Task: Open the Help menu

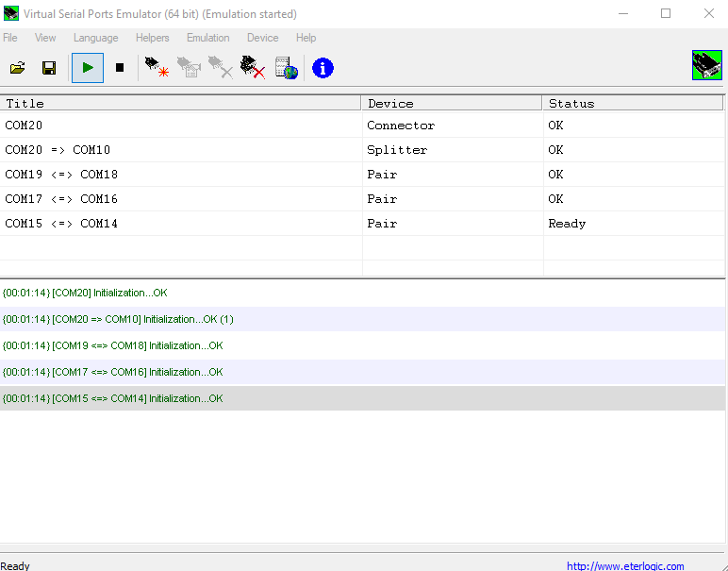Action: pos(306,38)
